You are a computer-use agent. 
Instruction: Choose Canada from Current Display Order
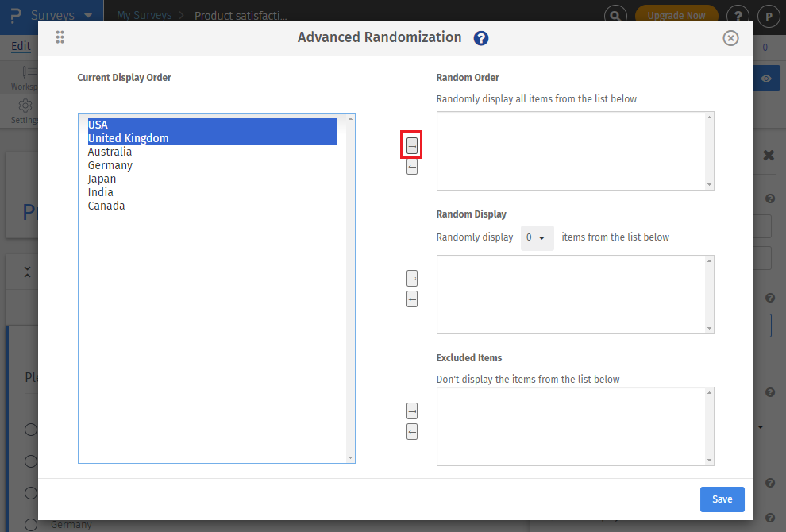[x=106, y=206]
